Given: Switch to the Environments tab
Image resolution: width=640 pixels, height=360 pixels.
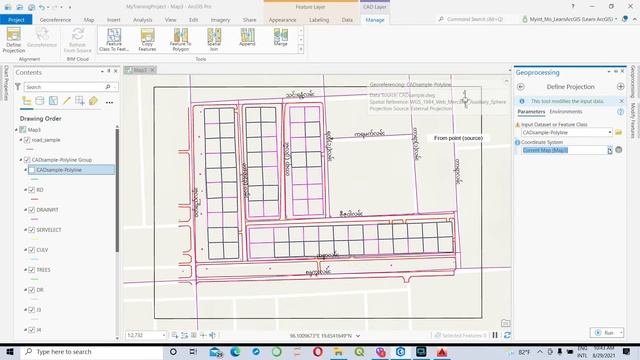Looking at the screenshot, I should [566, 112].
